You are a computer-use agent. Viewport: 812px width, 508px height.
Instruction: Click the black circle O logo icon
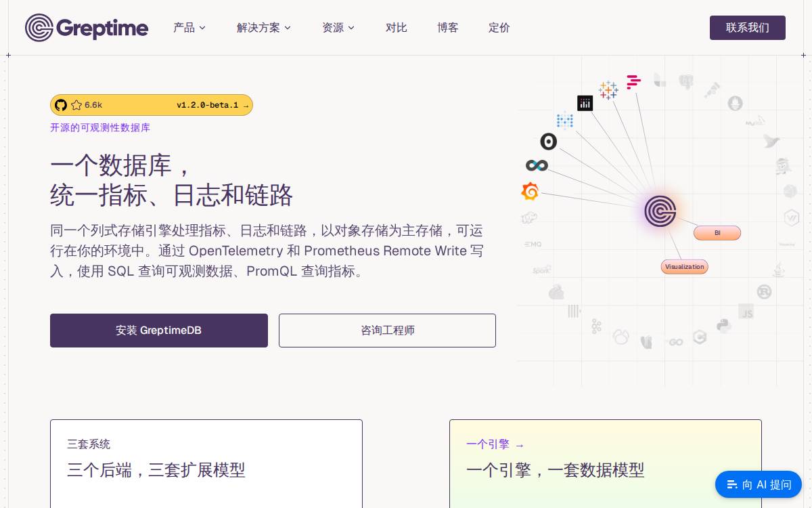point(549,142)
